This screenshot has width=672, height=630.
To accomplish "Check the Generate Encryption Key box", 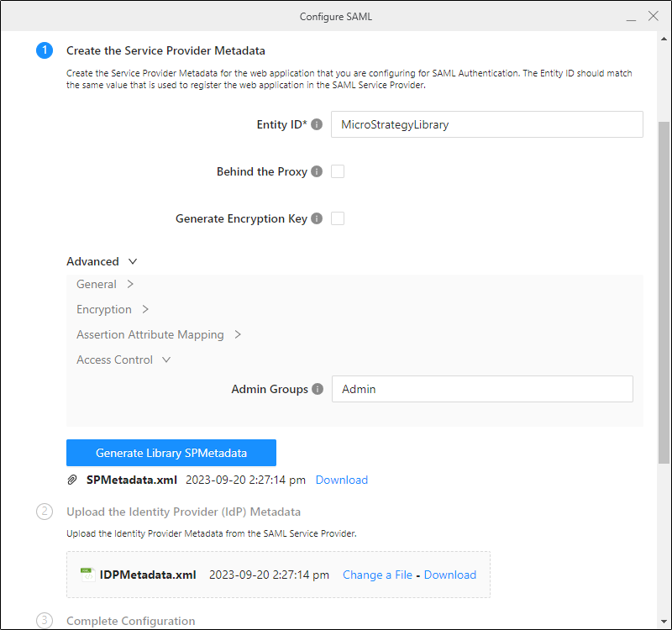I will 338,218.
